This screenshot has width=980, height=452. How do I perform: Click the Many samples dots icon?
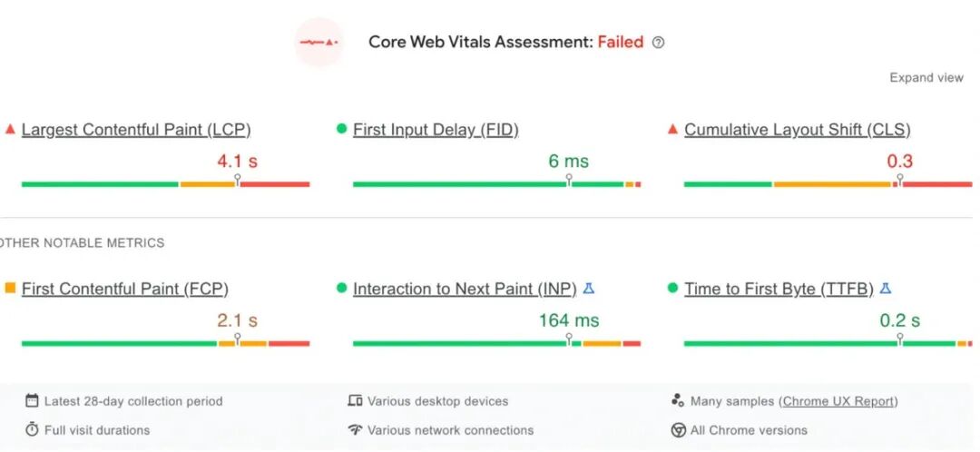point(678,401)
